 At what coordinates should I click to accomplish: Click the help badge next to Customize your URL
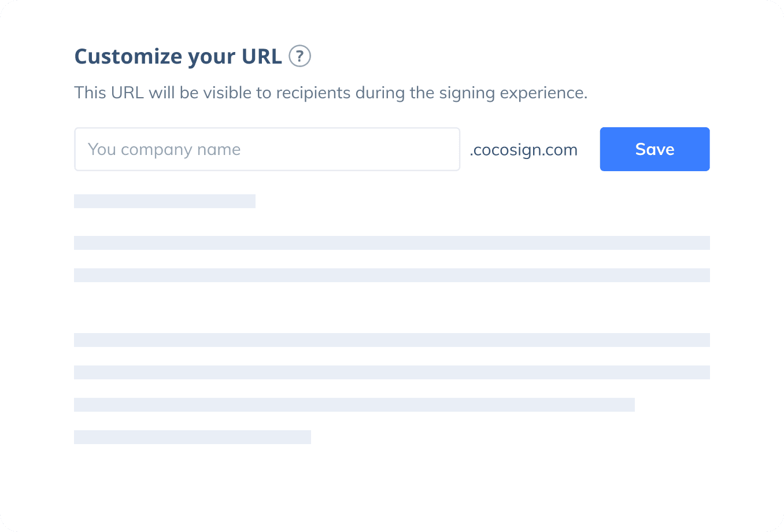click(x=299, y=56)
